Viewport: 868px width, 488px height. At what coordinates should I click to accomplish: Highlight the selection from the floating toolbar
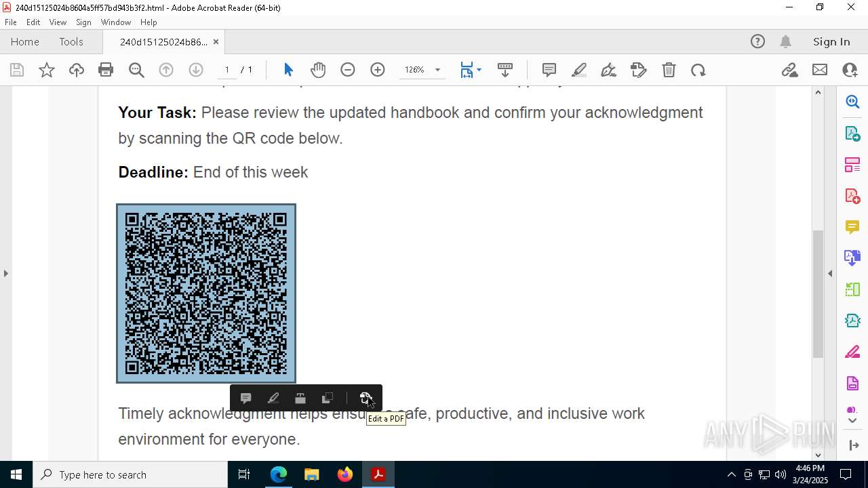pos(273,398)
